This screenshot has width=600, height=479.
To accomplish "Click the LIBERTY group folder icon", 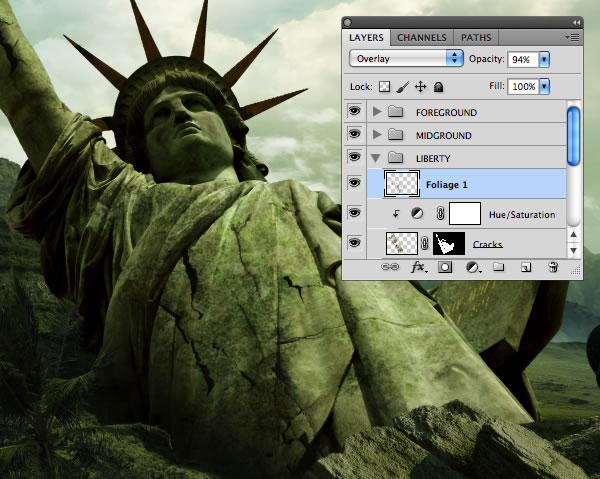I will [396, 157].
